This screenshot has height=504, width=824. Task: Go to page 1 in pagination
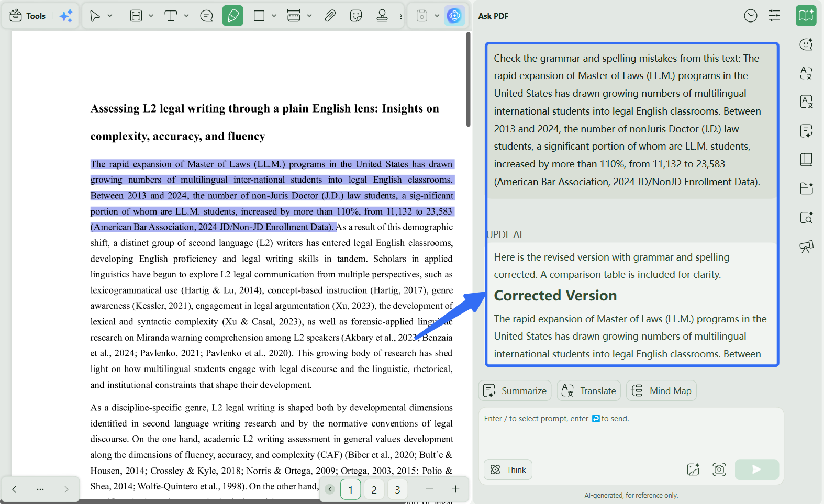coord(350,489)
